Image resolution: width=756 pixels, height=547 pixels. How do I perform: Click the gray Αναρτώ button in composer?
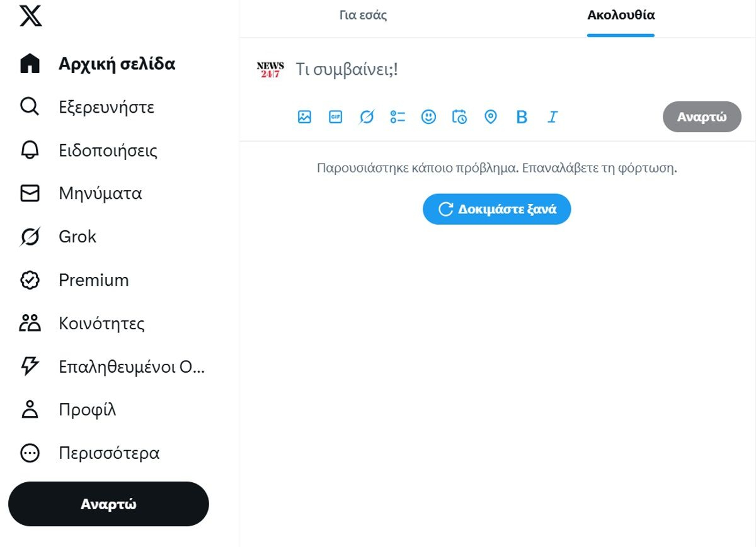click(702, 117)
